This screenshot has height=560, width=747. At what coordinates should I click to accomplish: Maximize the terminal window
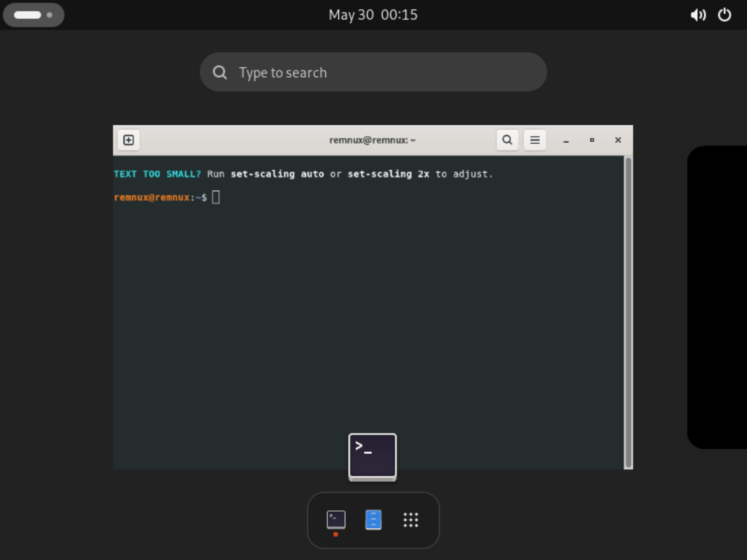pyautogui.click(x=592, y=140)
